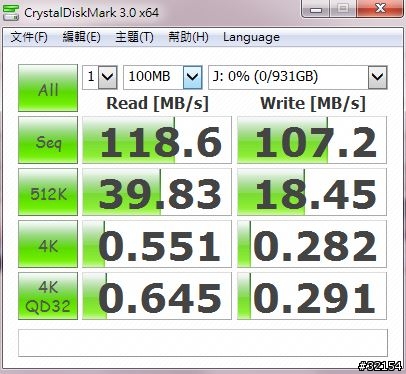Select Seq write result 107.2
406x374 pixels.
pyautogui.click(x=312, y=140)
